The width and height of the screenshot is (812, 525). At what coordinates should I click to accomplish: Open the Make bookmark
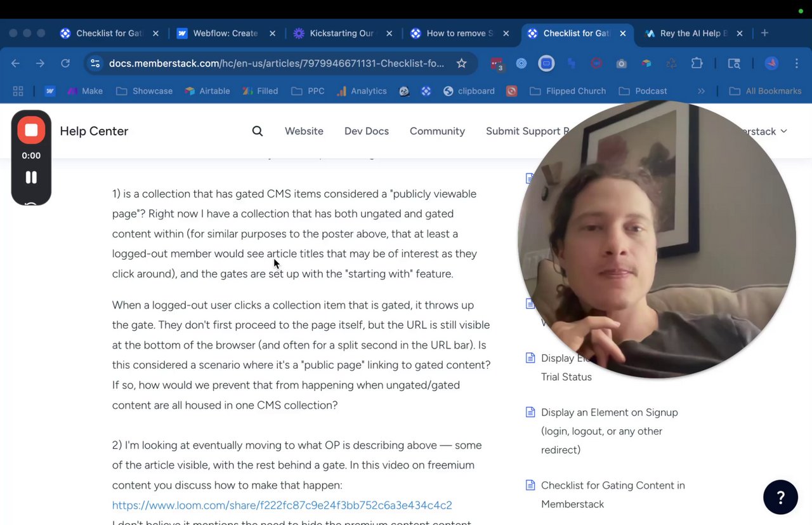point(84,91)
